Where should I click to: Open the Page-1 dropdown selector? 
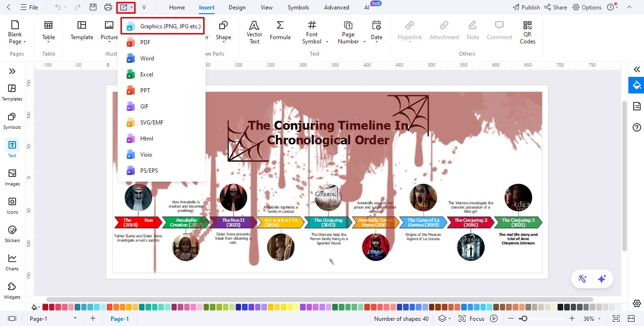pos(53,318)
